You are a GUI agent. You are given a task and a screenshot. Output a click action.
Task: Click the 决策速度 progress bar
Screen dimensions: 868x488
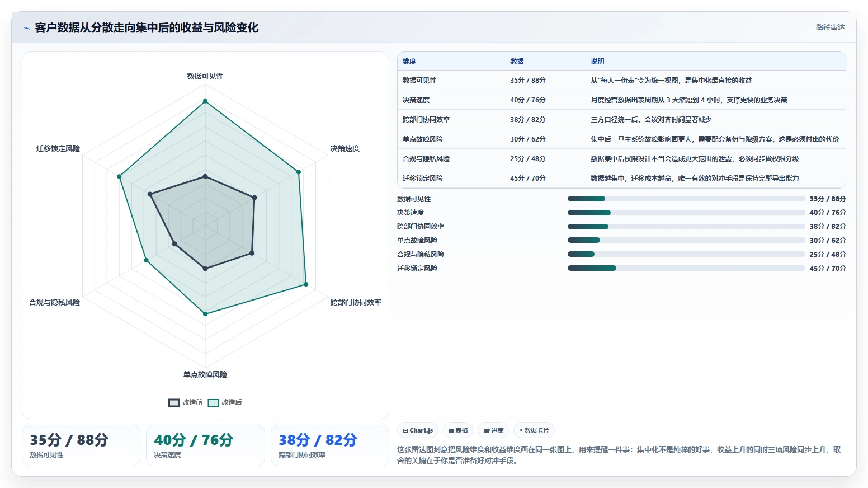click(686, 213)
